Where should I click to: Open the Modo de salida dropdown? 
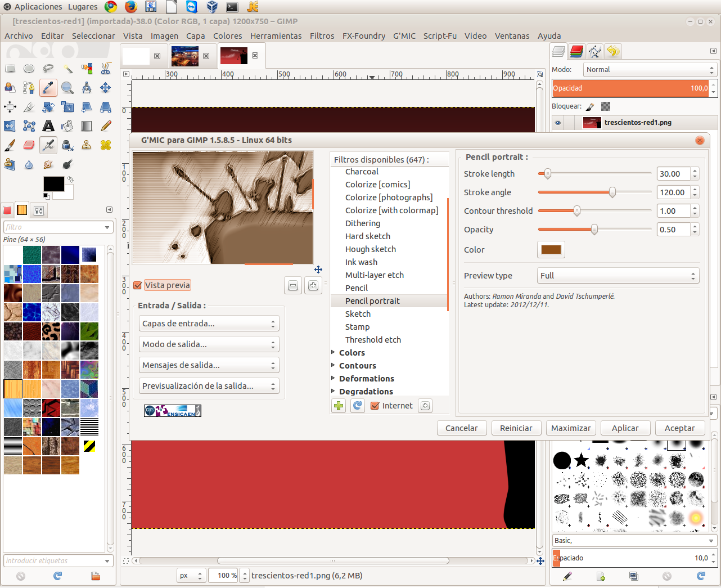click(209, 344)
